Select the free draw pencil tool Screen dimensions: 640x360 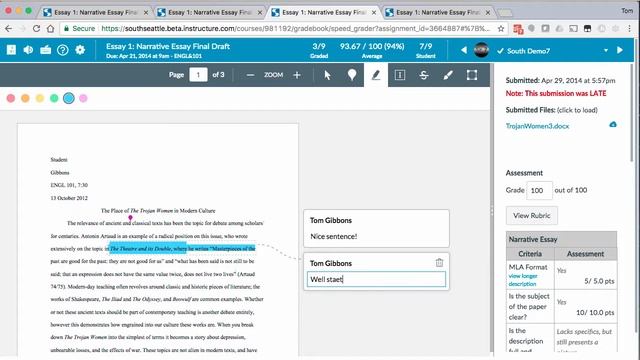(448, 75)
